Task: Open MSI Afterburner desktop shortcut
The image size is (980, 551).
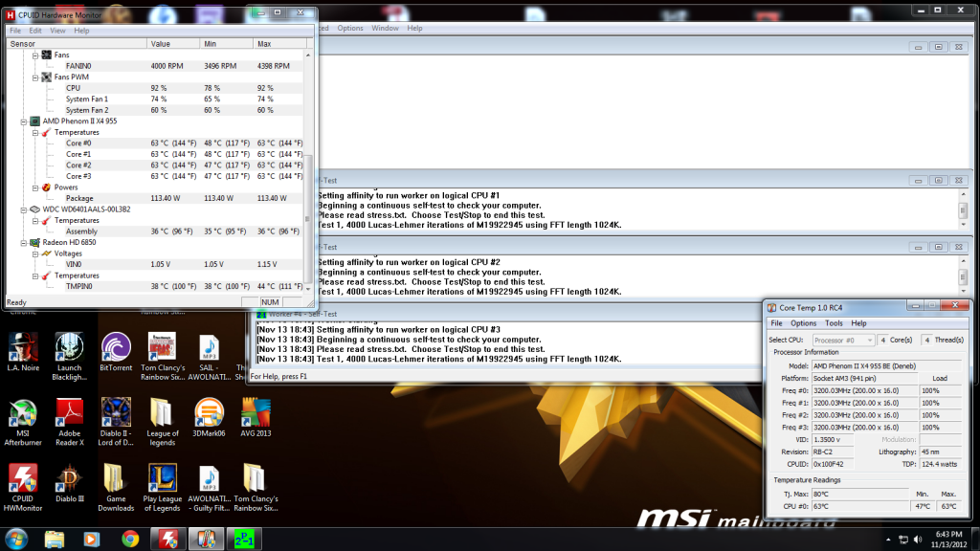Action: click(23, 422)
